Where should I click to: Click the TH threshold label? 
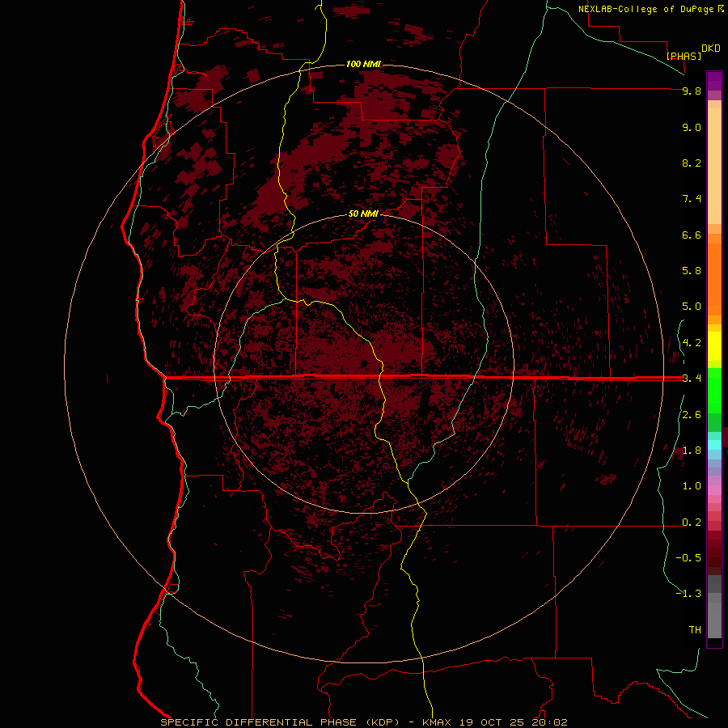click(x=695, y=630)
